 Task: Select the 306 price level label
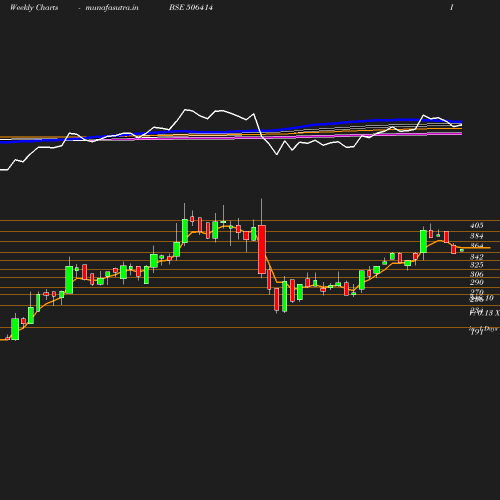(477, 274)
